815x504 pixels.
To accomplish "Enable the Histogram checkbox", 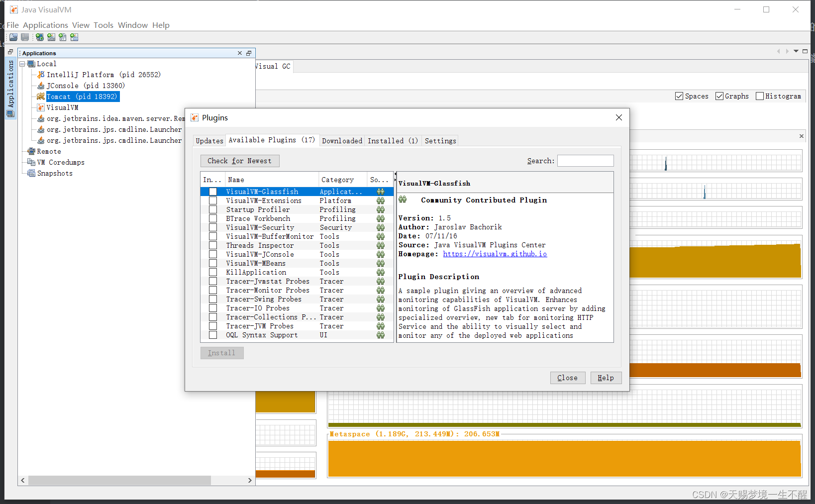I will [759, 96].
